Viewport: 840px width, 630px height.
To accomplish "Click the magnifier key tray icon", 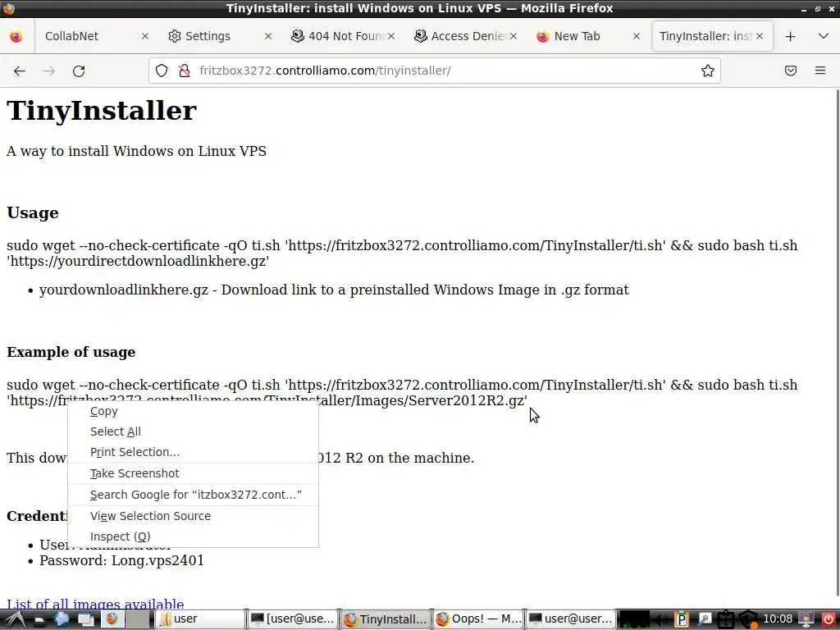I will point(704,619).
